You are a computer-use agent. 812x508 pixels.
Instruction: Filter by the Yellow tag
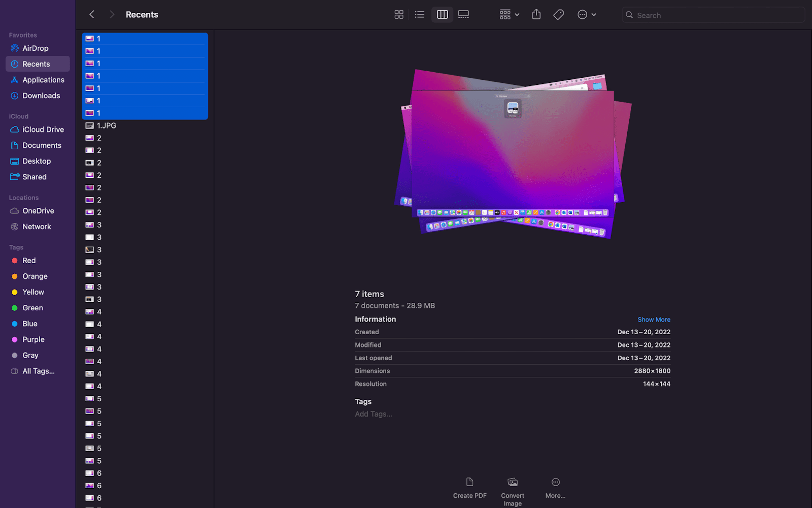pyautogui.click(x=38, y=292)
